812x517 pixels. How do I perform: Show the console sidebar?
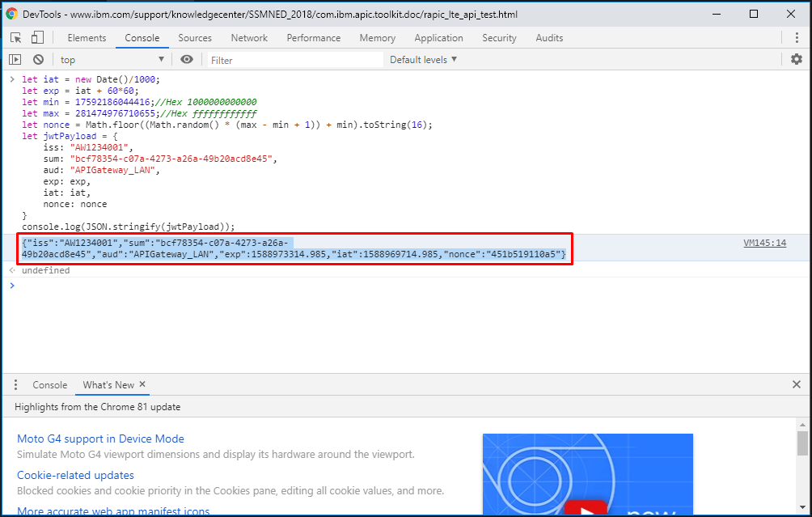15,59
